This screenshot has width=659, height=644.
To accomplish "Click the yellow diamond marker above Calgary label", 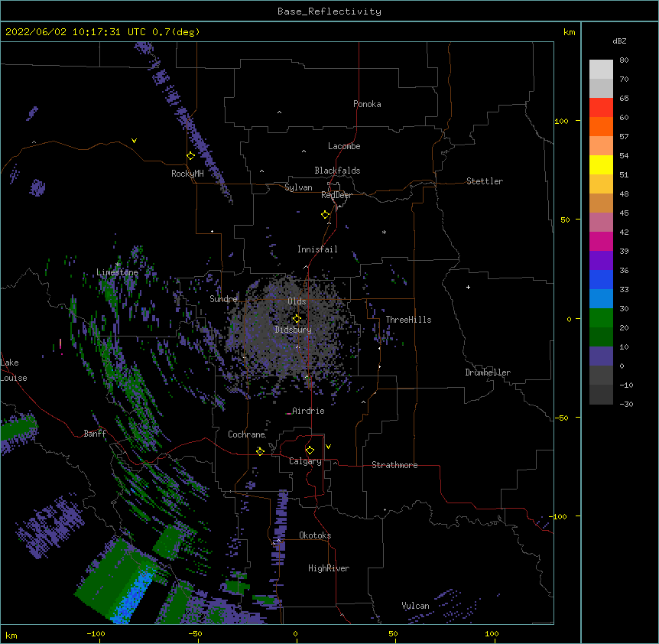I will 310,450.
